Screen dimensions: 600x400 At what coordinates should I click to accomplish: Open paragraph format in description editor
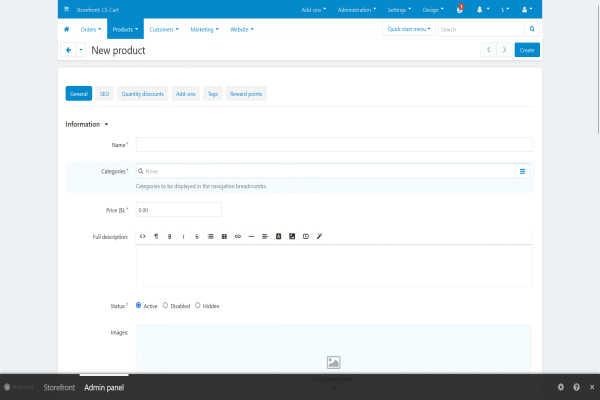pyautogui.click(x=156, y=237)
